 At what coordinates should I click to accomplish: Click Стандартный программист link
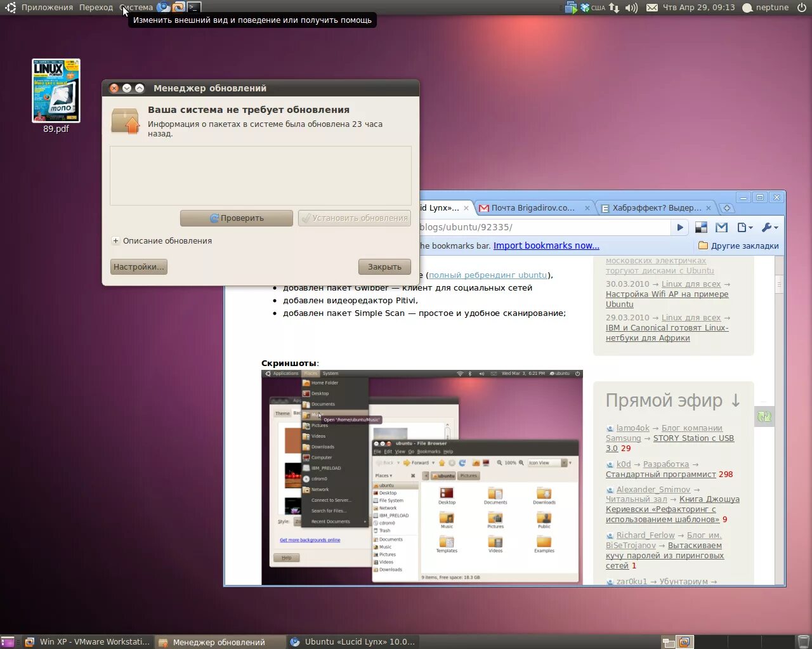point(661,475)
